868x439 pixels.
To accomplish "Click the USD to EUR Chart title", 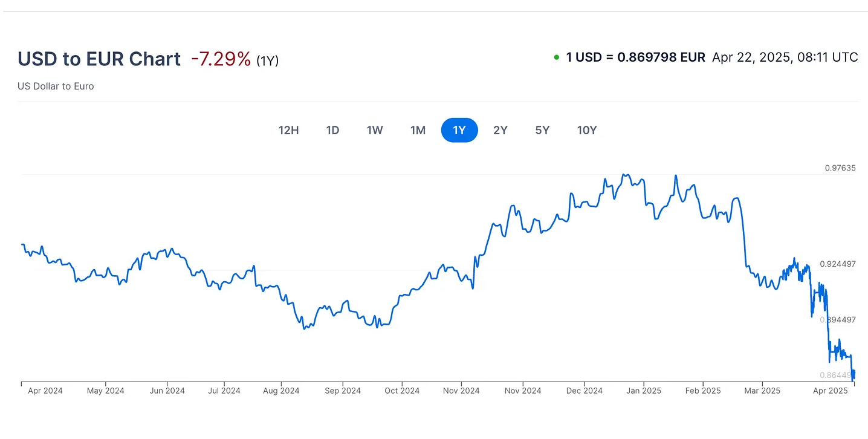I will point(99,59).
